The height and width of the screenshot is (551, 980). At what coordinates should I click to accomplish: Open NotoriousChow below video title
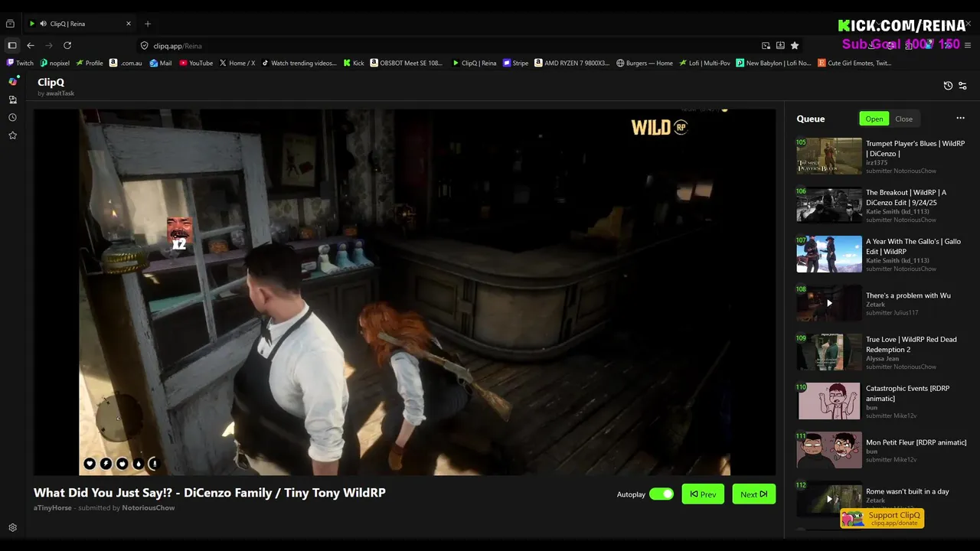coord(149,508)
